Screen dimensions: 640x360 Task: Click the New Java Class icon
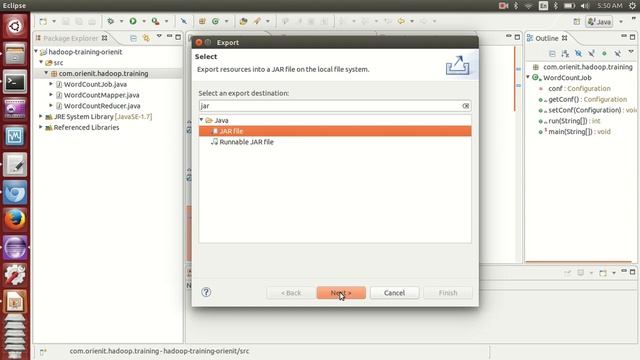point(215,21)
